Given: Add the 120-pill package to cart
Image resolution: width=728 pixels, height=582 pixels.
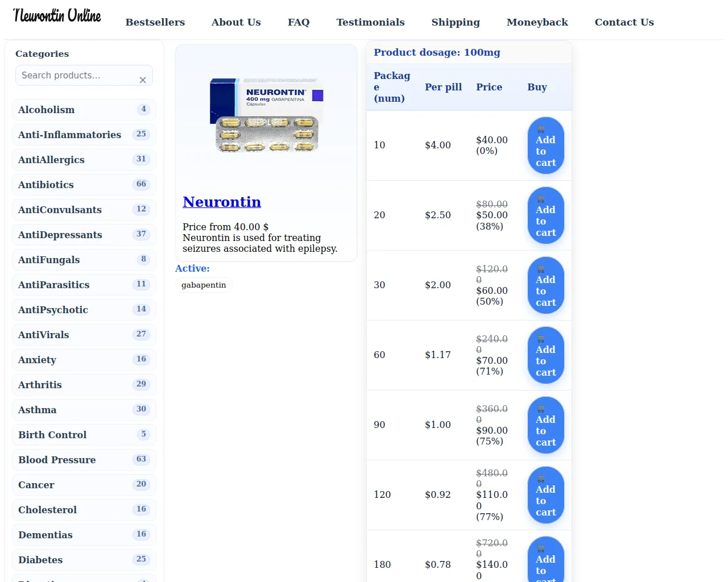Looking at the screenshot, I should tap(545, 495).
